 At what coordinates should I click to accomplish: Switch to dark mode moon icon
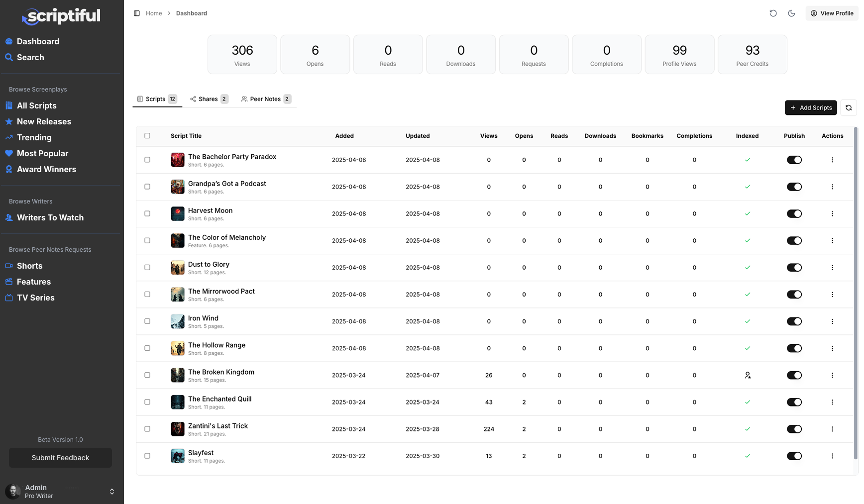point(791,13)
